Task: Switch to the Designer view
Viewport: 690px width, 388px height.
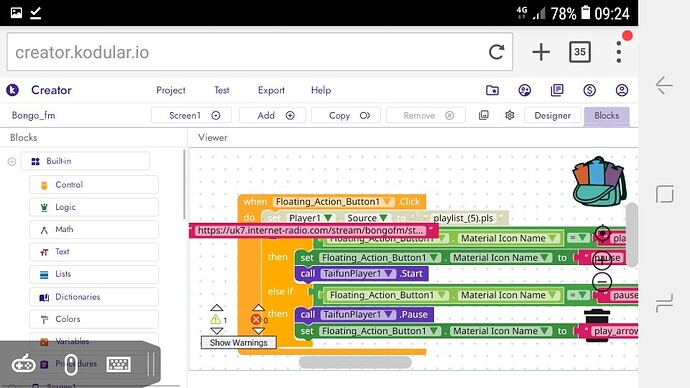Action: coord(552,115)
